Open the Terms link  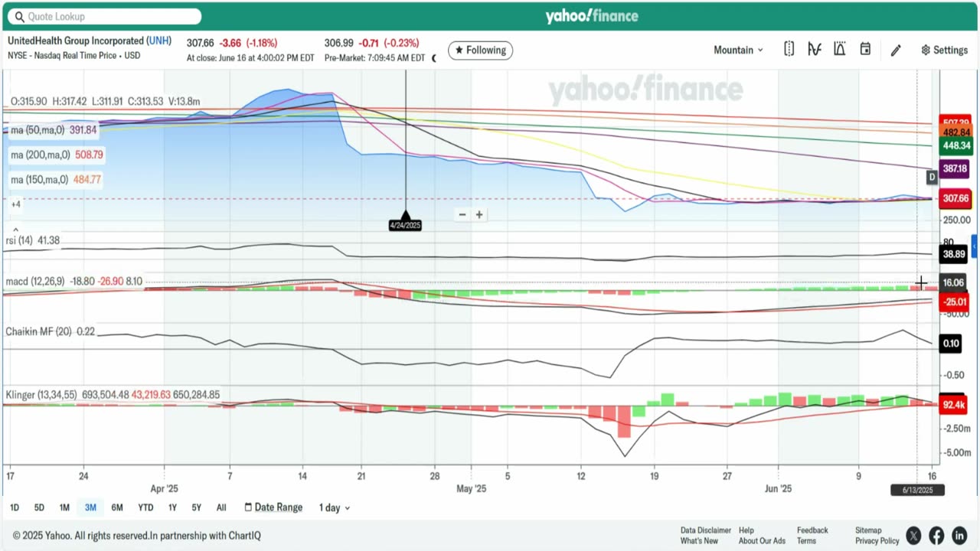(806, 541)
